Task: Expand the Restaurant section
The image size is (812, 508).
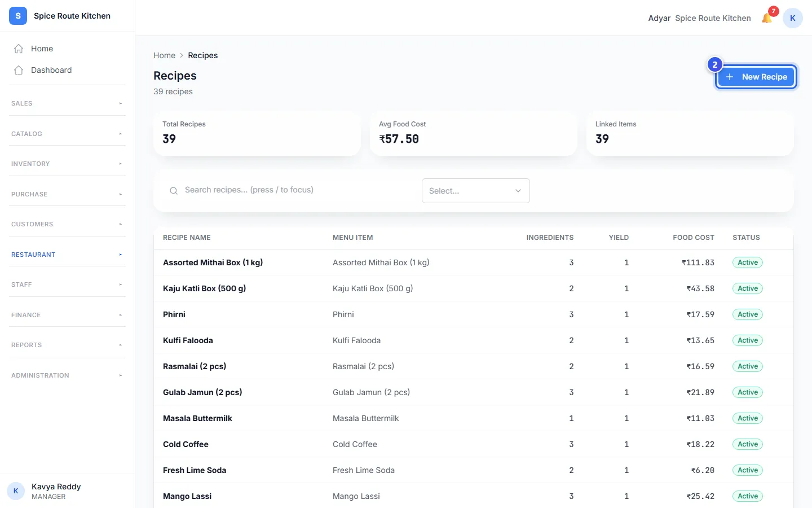Action: [67, 255]
